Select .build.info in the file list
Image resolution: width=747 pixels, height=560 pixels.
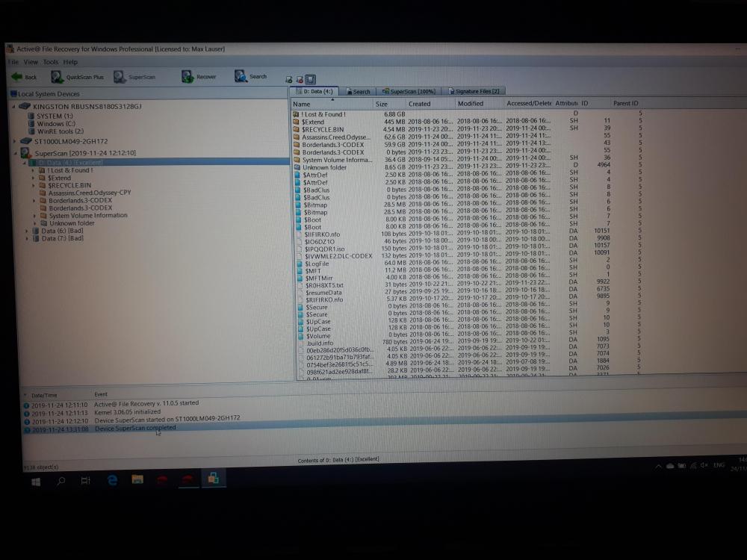point(320,343)
